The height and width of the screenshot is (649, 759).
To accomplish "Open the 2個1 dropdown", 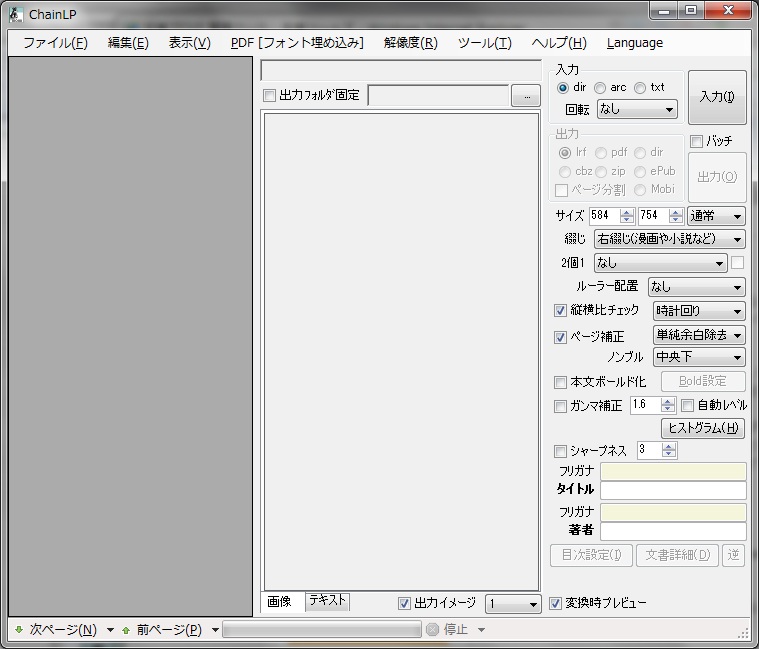I will point(660,263).
